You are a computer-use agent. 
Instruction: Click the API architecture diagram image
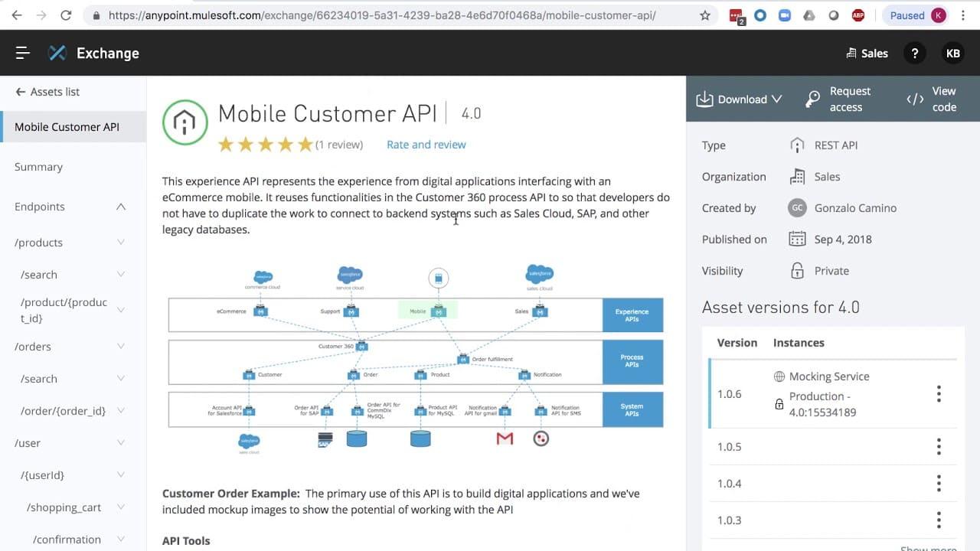click(x=416, y=360)
